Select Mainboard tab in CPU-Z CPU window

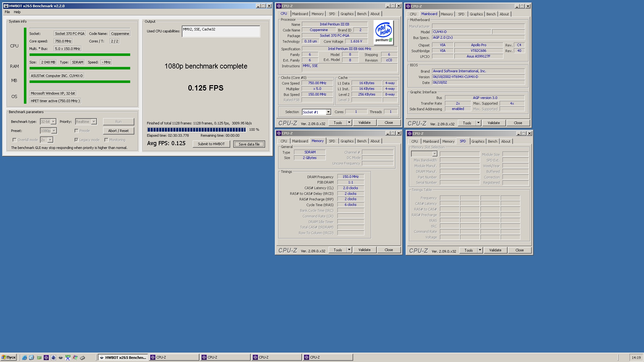coord(300,14)
